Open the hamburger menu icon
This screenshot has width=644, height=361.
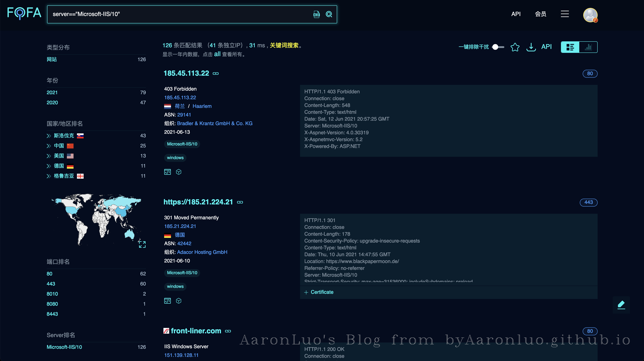coord(565,14)
